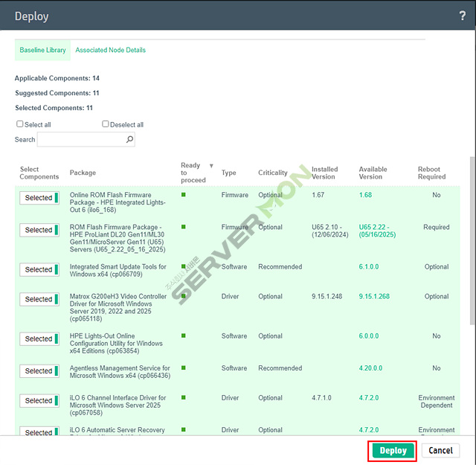Click the Type column header
The width and height of the screenshot is (476, 465).
pyautogui.click(x=228, y=173)
